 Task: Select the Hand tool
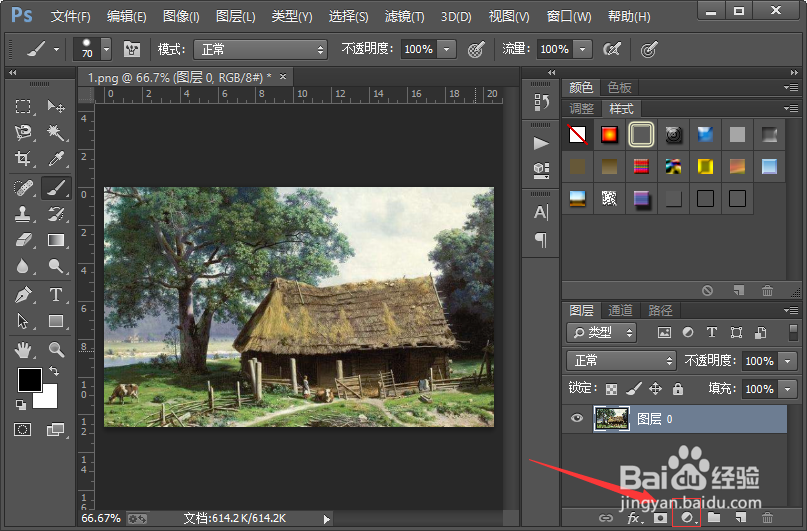(x=23, y=350)
